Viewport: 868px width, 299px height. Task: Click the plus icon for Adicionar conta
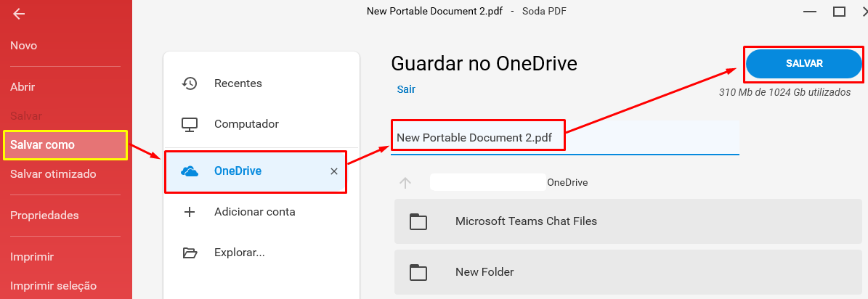coord(190,212)
